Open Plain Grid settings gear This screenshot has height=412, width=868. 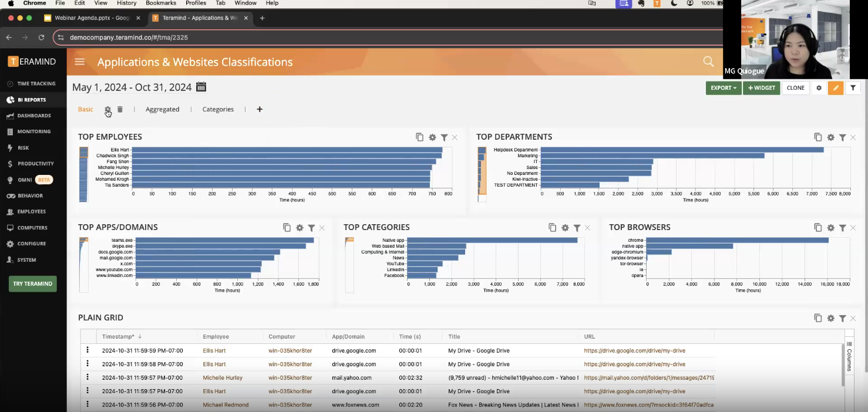[x=830, y=318]
